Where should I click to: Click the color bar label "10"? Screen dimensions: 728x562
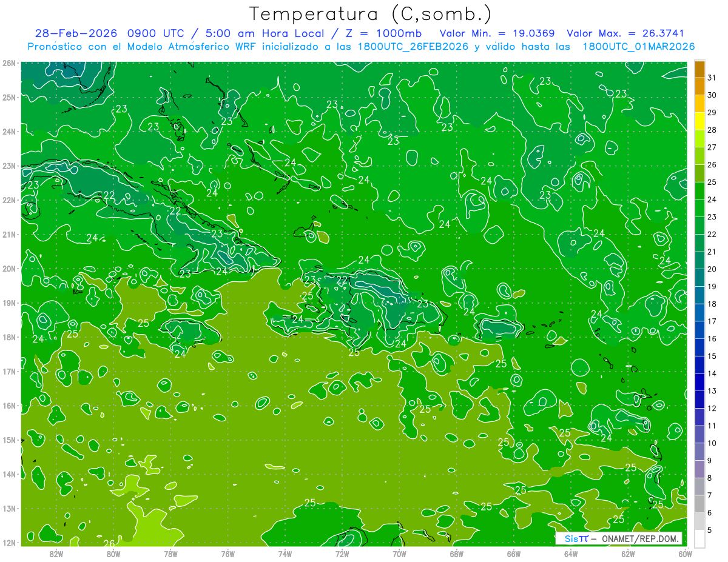pyautogui.click(x=712, y=443)
